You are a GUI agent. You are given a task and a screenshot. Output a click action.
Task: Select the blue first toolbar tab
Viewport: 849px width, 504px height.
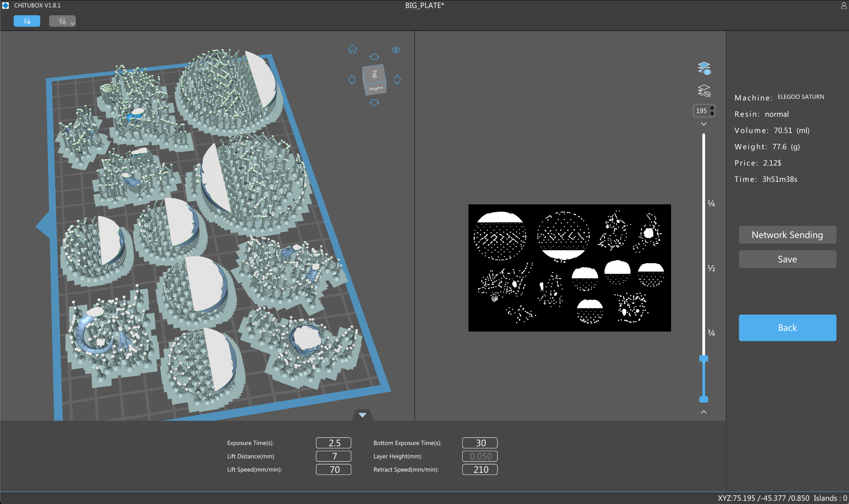pos(27,21)
